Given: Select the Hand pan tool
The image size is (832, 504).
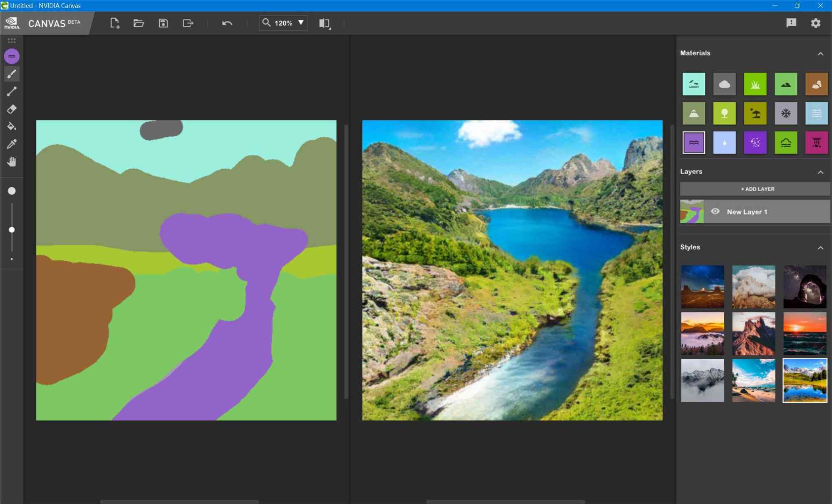Looking at the screenshot, I should [12, 162].
